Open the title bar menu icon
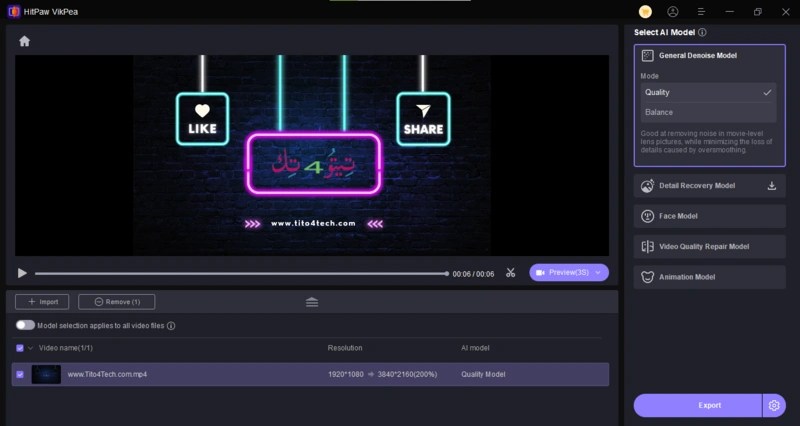800x426 pixels. 702,12
